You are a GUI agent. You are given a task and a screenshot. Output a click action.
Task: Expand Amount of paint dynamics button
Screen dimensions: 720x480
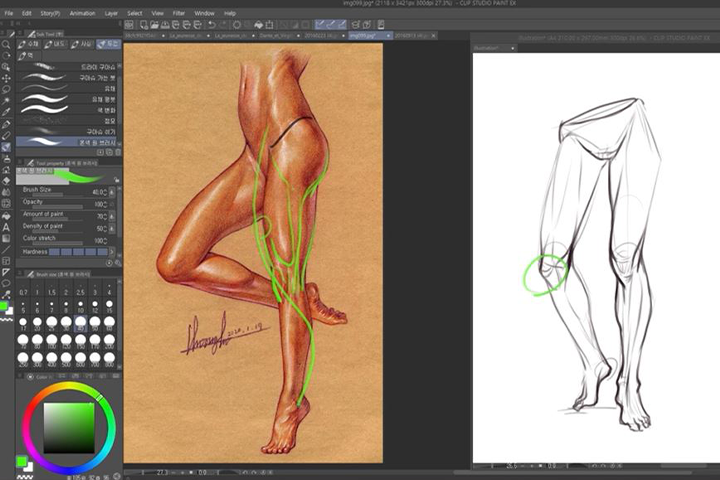(112, 216)
